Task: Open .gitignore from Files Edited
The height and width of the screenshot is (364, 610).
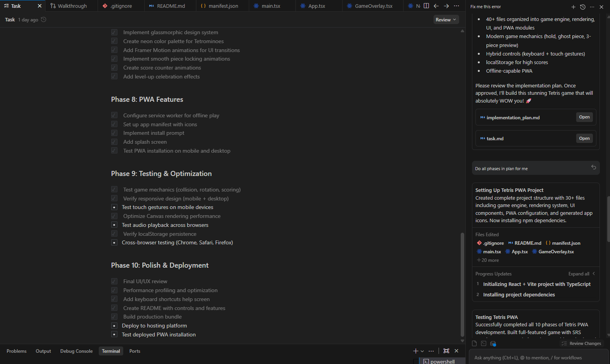Action: 490,243
